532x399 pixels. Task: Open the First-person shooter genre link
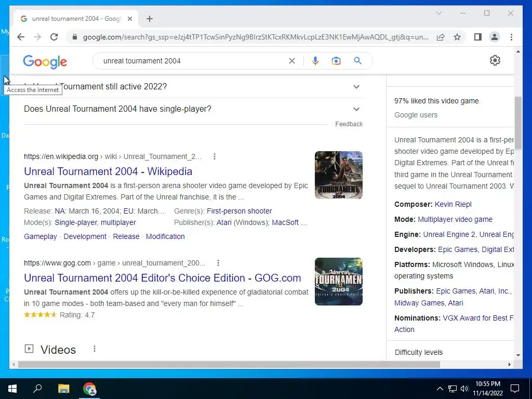(239, 211)
